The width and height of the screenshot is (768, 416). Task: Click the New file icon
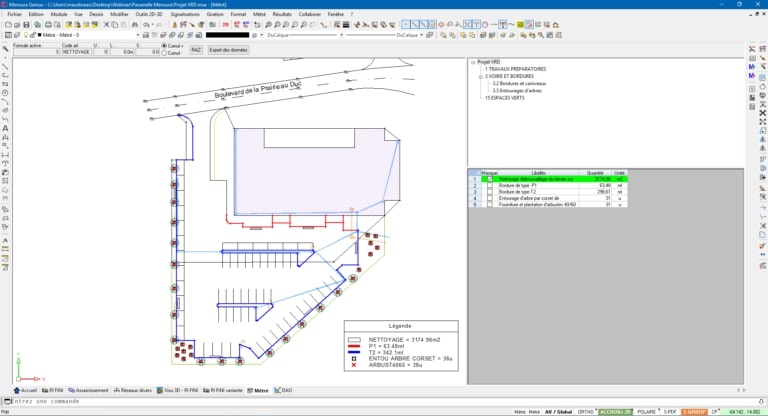pos(6,24)
